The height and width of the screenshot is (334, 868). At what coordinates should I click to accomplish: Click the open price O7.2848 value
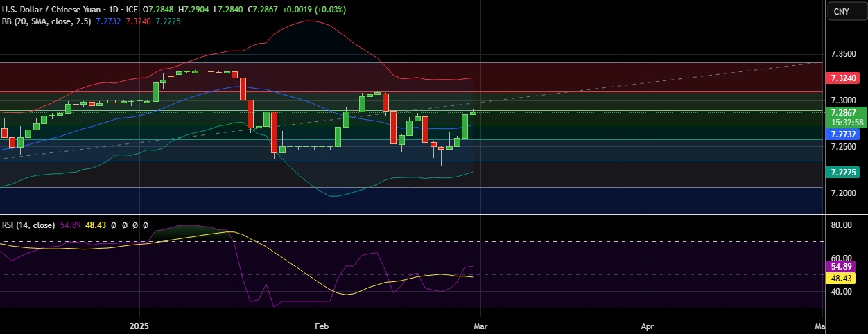point(159,10)
